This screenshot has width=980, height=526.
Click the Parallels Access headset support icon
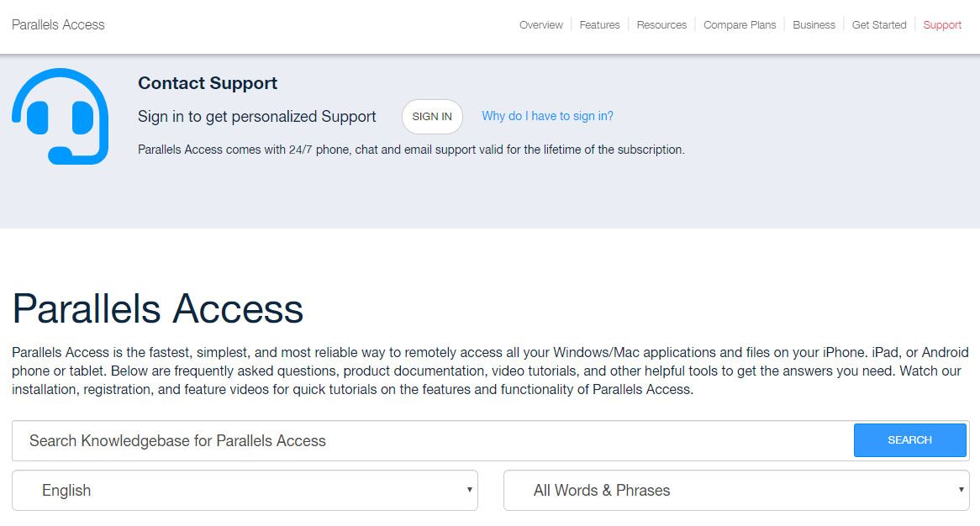tap(59, 118)
